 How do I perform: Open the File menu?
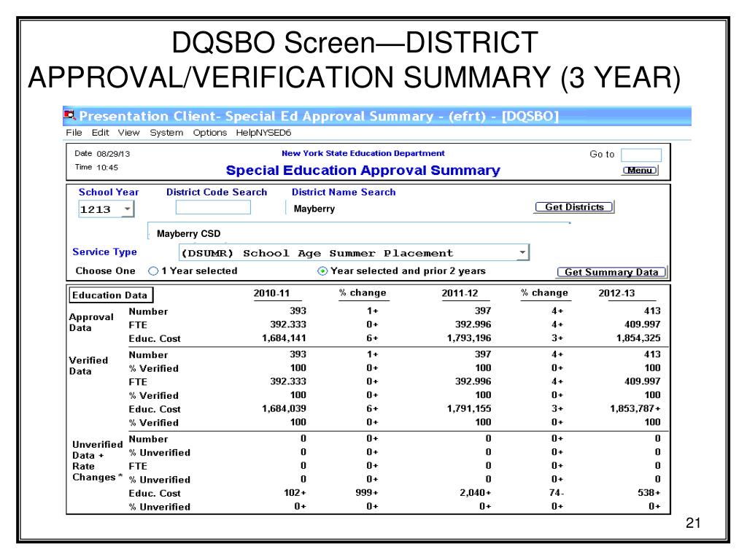pos(74,133)
